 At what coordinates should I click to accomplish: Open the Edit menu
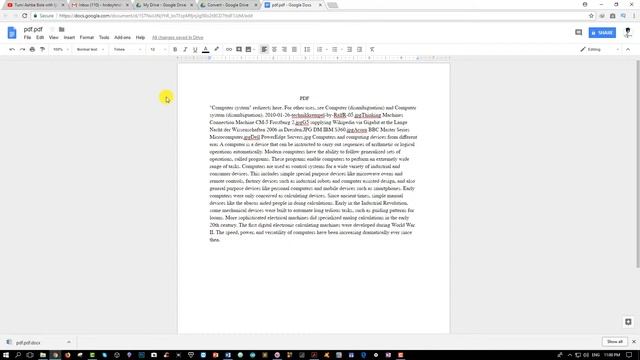pos(40,38)
